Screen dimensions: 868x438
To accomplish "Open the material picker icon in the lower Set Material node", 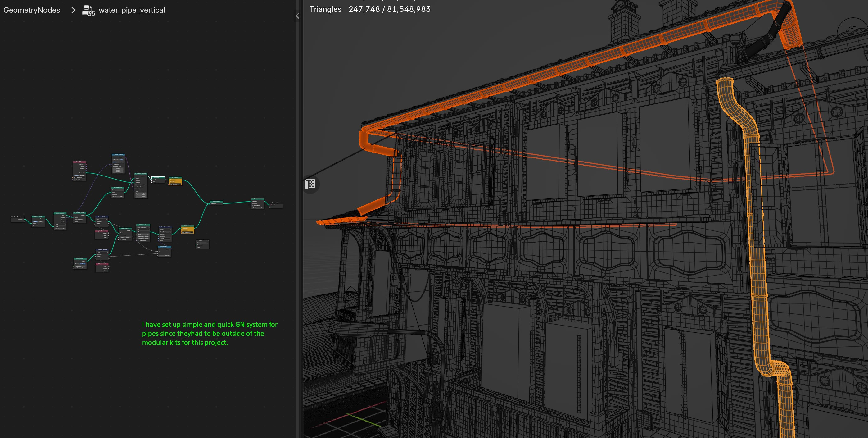I will (x=183, y=233).
